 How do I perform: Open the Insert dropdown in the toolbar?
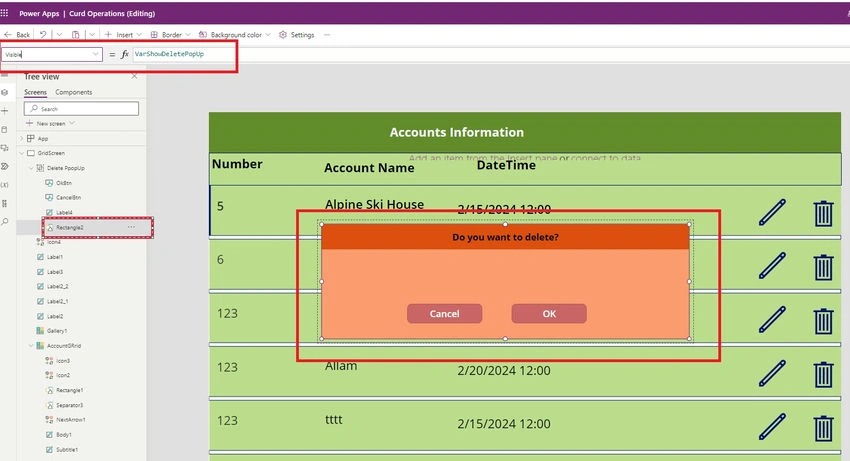coord(123,35)
